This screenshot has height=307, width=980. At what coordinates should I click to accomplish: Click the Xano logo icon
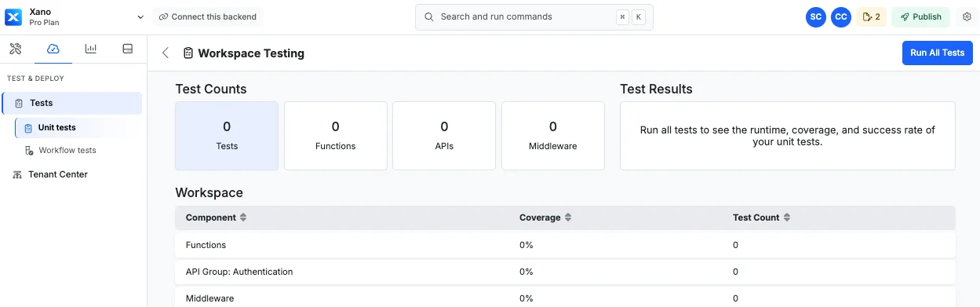(14, 16)
